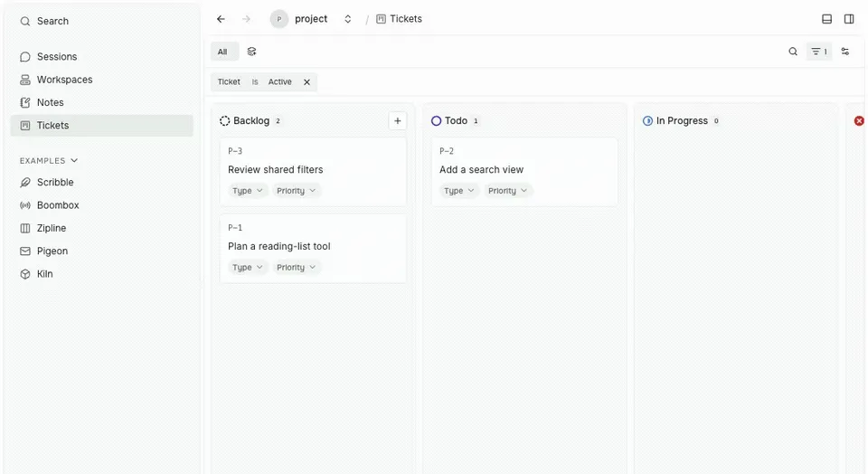
Task: Click the Todo circle status icon
Action: point(436,120)
